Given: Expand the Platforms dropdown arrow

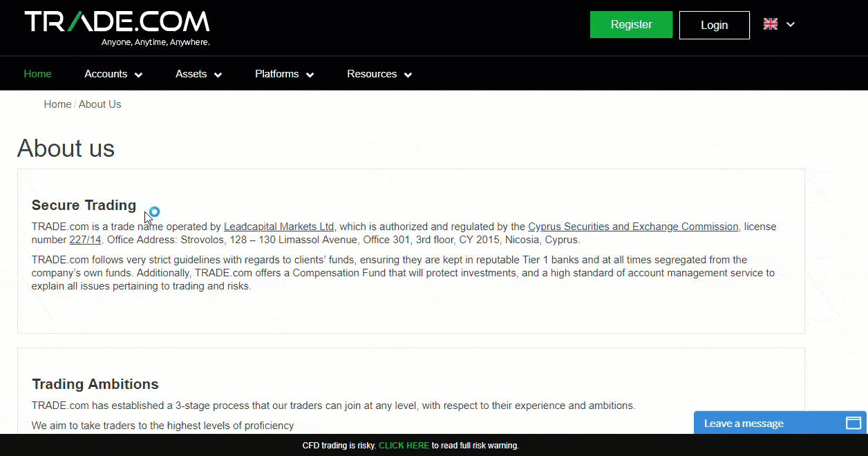Looking at the screenshot, I should click(310, 75).
